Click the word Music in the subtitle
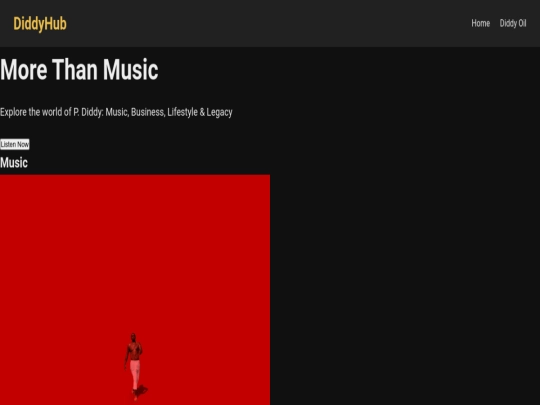 click(x=117, y=112)
